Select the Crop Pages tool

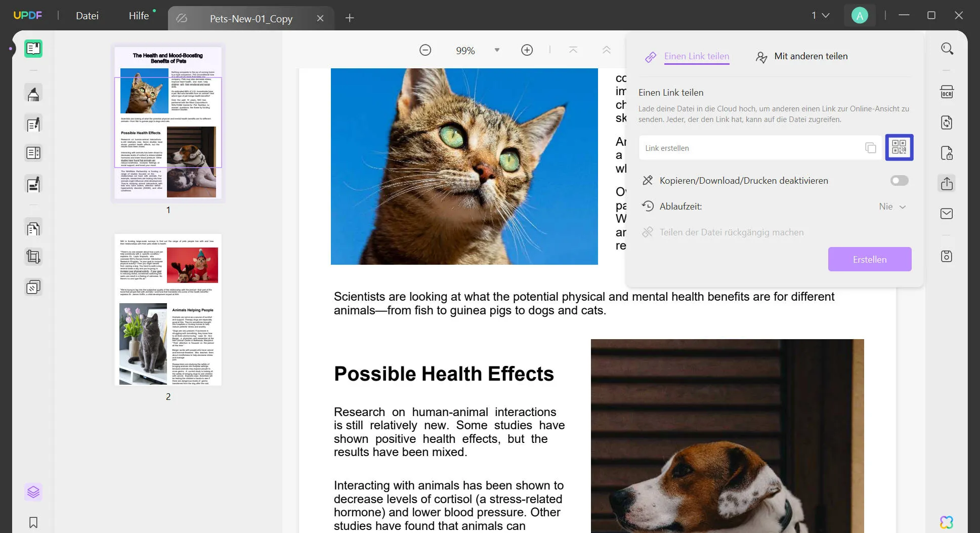pos(33,257)
